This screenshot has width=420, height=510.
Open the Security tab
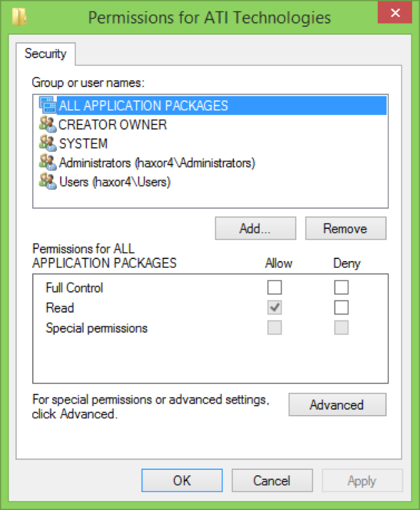45,54
